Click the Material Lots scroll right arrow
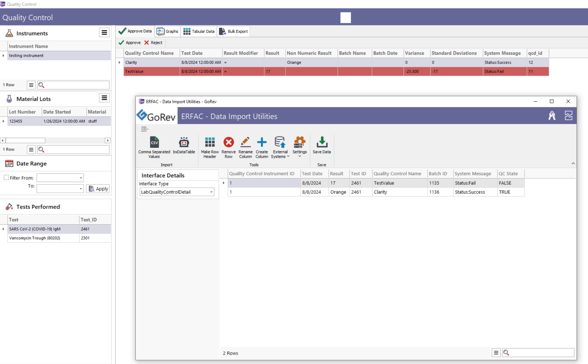Viewport: 588px width, 364px height. pos(108,140)
